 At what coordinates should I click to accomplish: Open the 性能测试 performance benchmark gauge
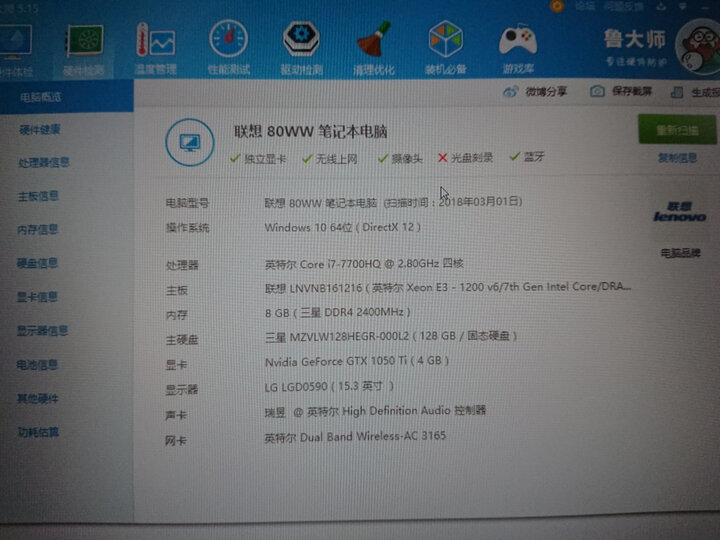pyautogui.click(x=228, y=47)
